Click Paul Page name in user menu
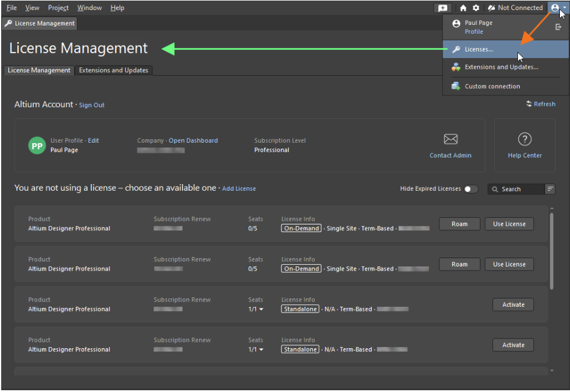 point(478,23)
